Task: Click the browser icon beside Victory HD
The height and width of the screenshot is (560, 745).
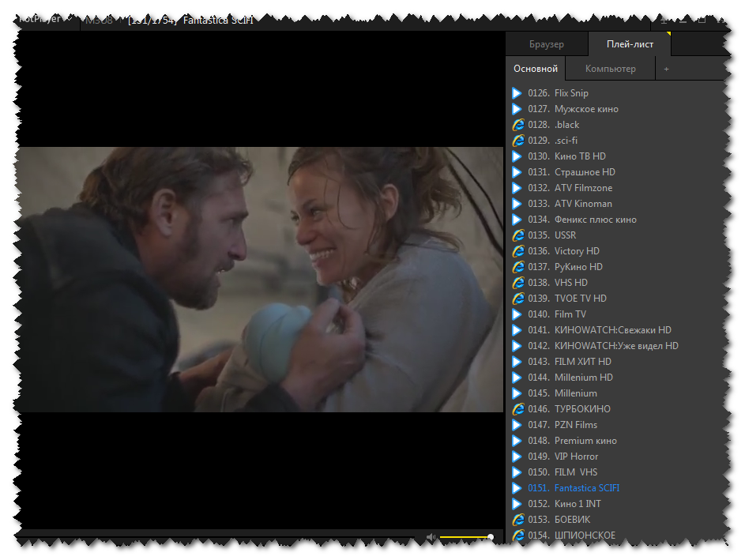Action: [518, 251]
